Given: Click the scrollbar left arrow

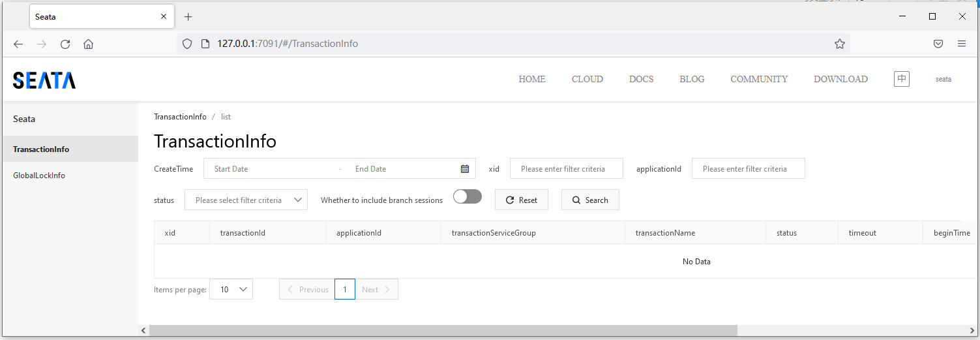Looking at the screenshot, I should tap(143, 331).
